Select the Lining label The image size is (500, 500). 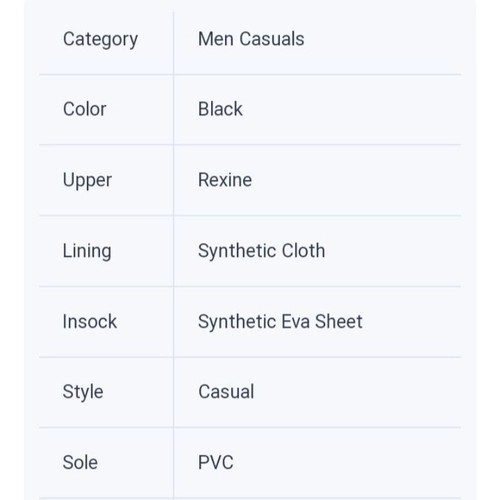tap(87, 251)
